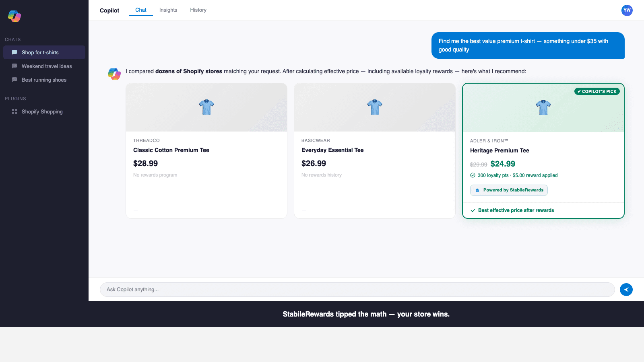Viewport: 644px width, 362px height.
Task: Open the Weekend travel ideas chat
Action: coord(44,66)
